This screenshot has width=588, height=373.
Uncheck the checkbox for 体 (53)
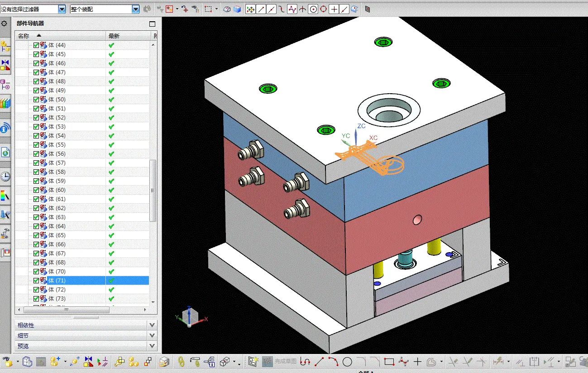click(36, 127)
